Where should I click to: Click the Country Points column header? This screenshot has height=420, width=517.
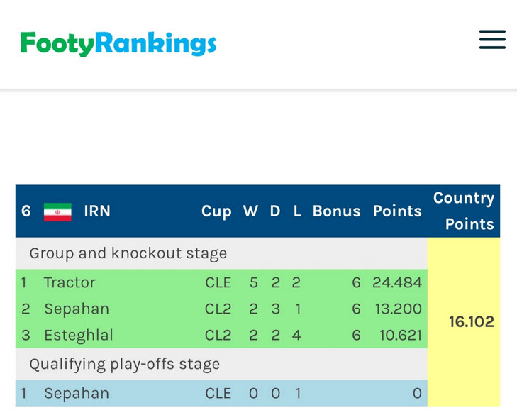[x=464, y=211]
